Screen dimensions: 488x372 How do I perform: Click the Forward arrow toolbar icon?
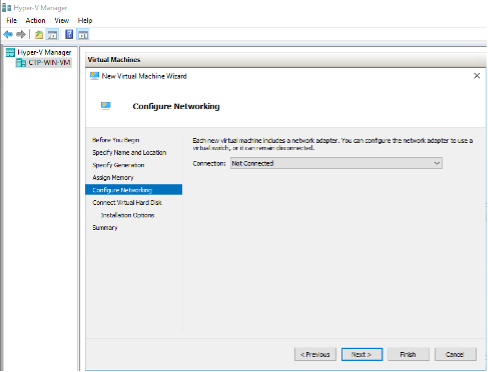[x=21, y=34]
